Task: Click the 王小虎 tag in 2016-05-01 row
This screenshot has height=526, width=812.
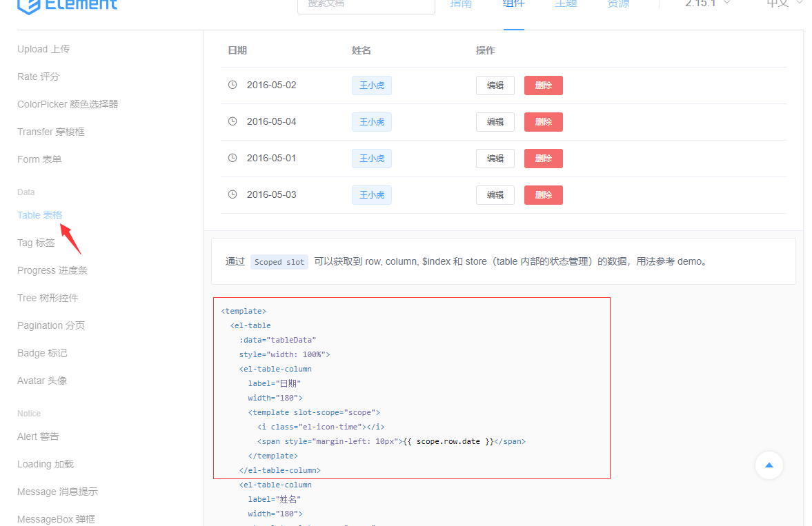Action: tap(372, 159)
